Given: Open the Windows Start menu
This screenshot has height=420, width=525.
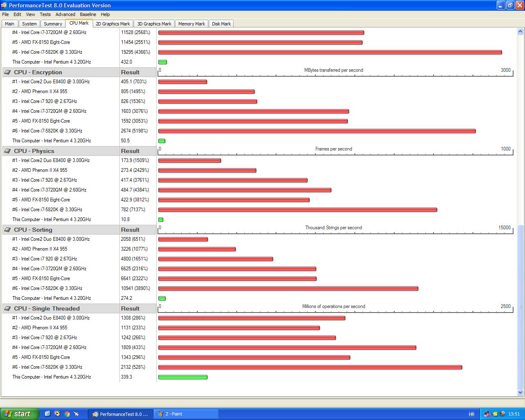Looking at the screenshot, I should 20,414.
